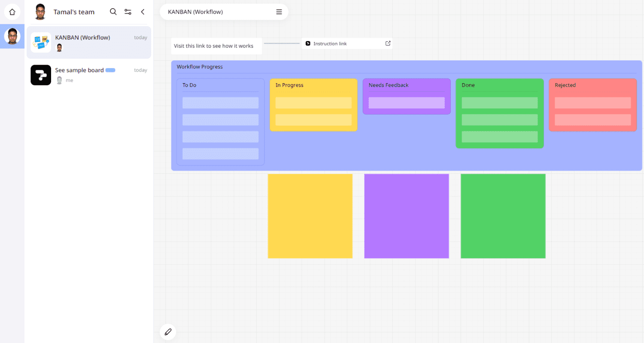The height and width of the screenshot is (343, 644).
Task: Click the Instruction link
Action: 330,43
